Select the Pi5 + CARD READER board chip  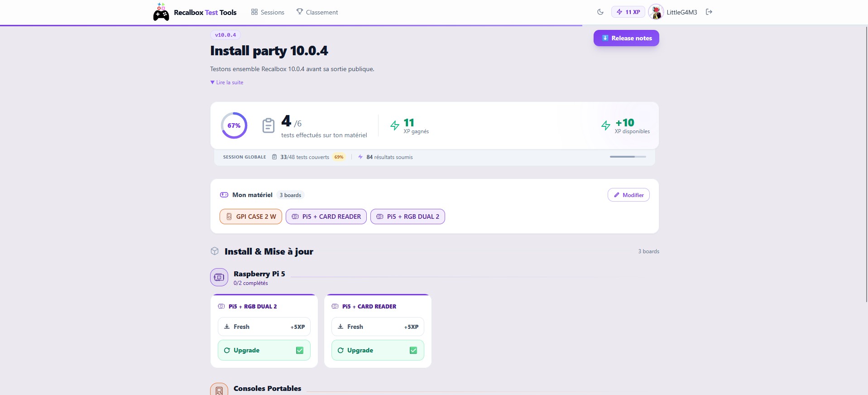click(x=326, y=217)
